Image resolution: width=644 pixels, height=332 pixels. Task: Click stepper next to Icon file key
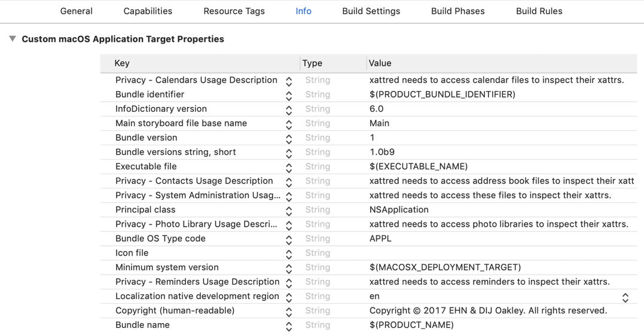[289, 253]
